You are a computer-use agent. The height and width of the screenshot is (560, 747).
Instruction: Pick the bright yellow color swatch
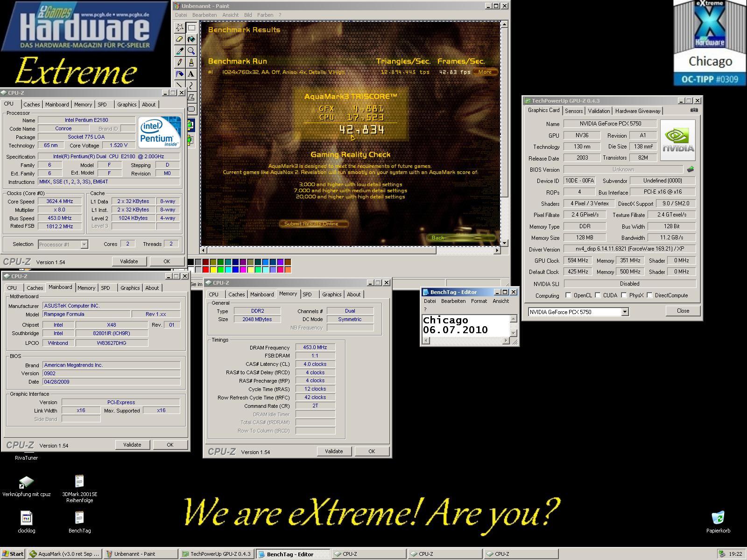pos(213,269)
